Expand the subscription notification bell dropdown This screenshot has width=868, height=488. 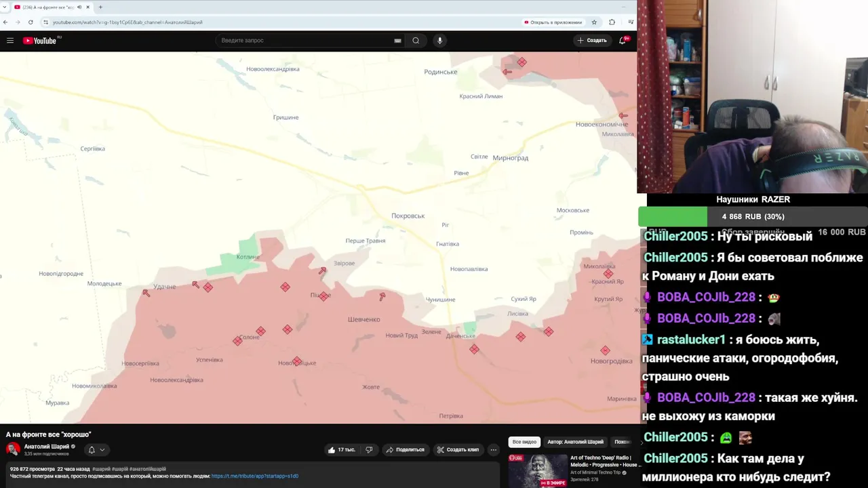pyautogui.click(x=96, y=449)
